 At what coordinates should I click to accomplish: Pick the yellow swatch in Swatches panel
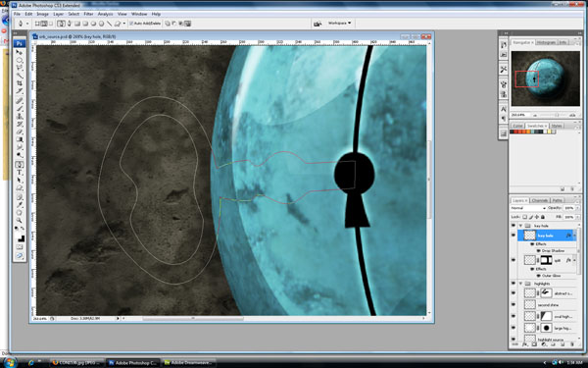pos(549,131)
